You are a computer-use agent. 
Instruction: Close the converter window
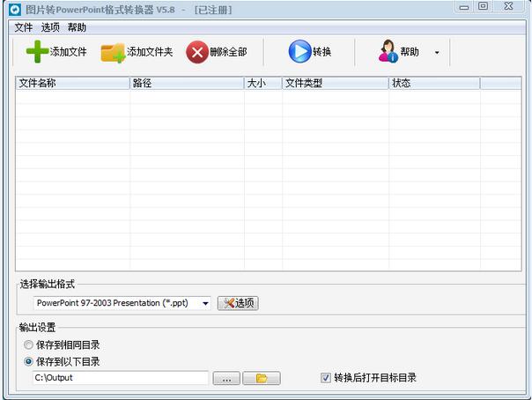[508, 6]
